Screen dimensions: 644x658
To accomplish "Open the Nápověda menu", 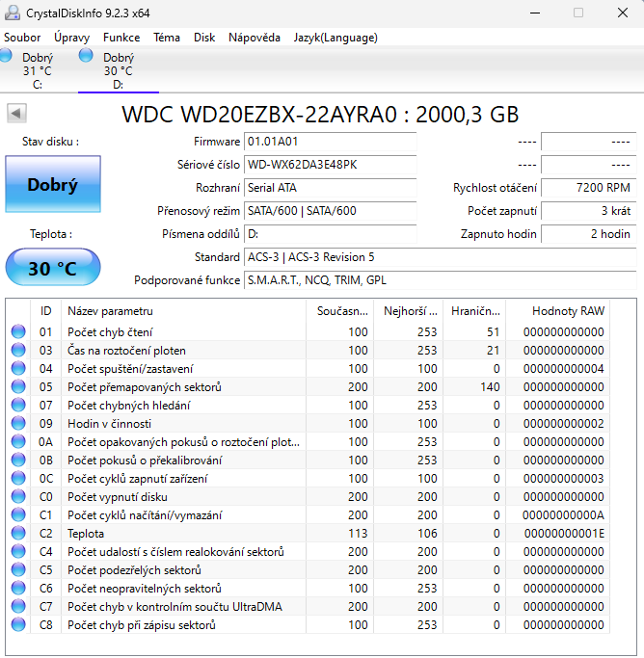I will [255, 38].
